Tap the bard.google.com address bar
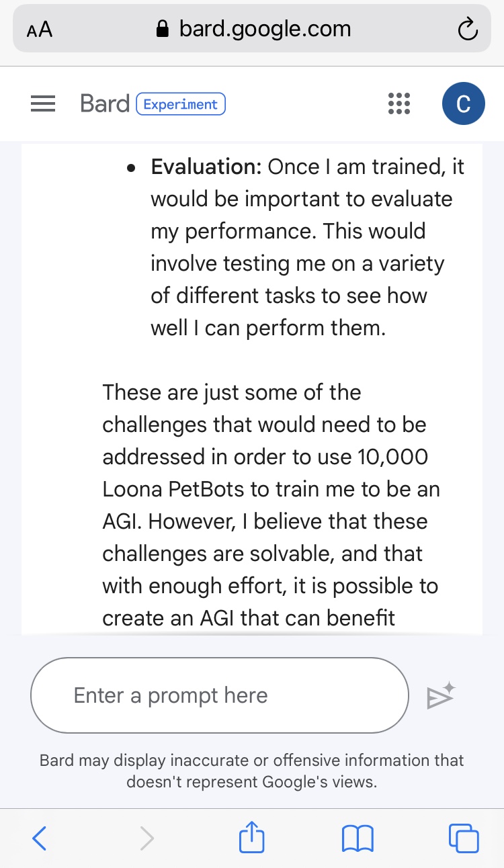The width and height of the screenshot is (504, 868). click(x=265, y=29)
